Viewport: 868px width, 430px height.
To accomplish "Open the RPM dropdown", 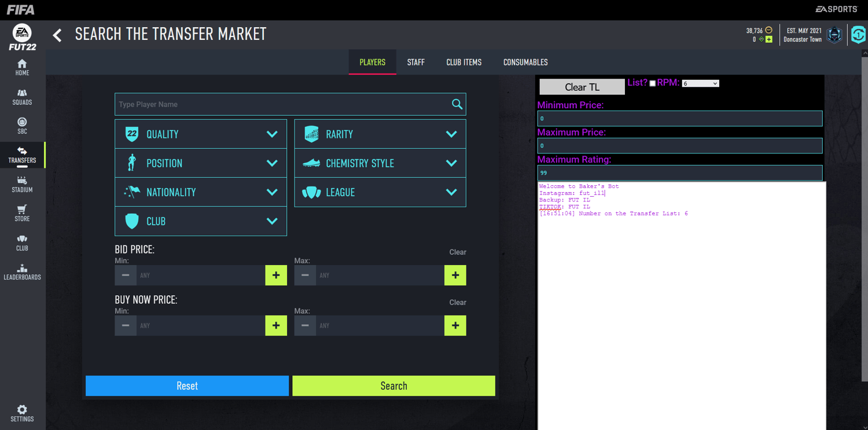I will coord(700,83).
